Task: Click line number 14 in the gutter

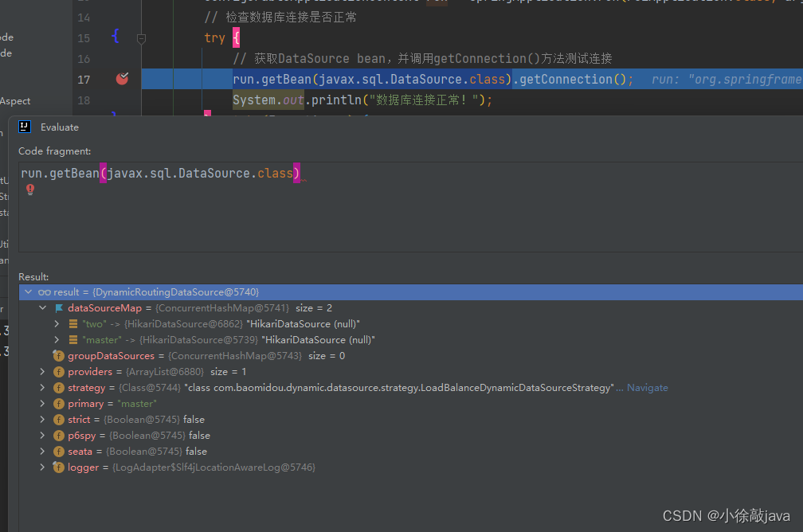Action: coord(84,18)
